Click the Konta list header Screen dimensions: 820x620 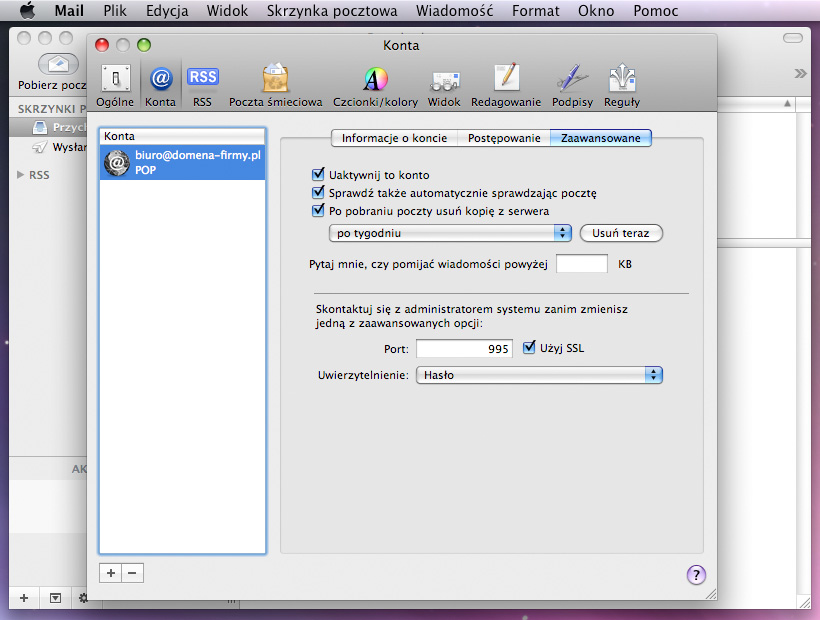pyautogui.click(x=183, y=136)
